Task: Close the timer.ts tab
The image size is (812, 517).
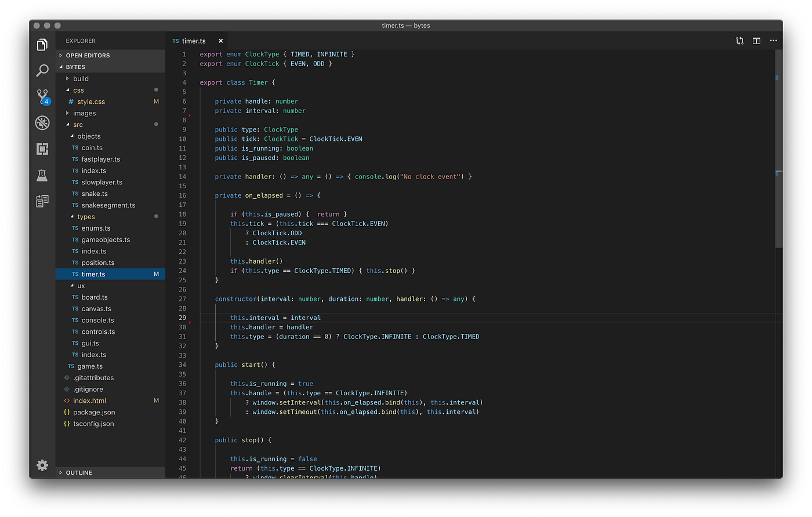Action: [x=220, y=41]
